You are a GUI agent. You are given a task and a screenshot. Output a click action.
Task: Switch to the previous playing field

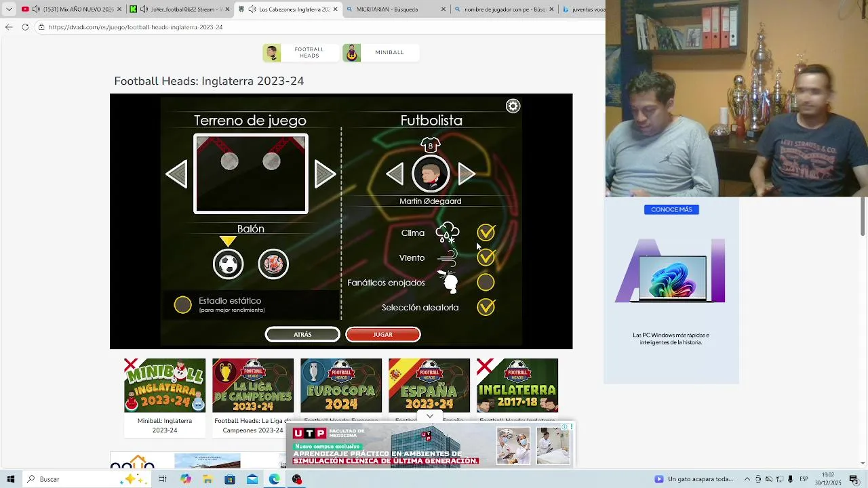click(x=176, y=174)
